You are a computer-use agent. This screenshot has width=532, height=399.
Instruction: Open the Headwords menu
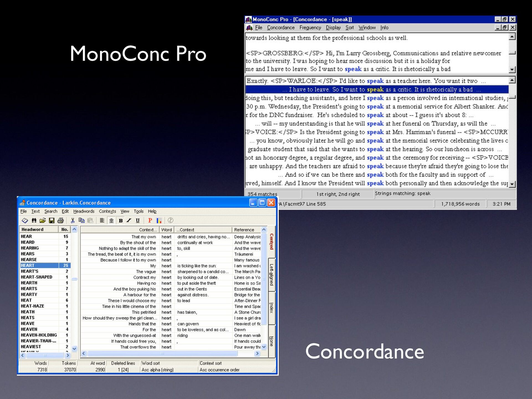[84, 211]
